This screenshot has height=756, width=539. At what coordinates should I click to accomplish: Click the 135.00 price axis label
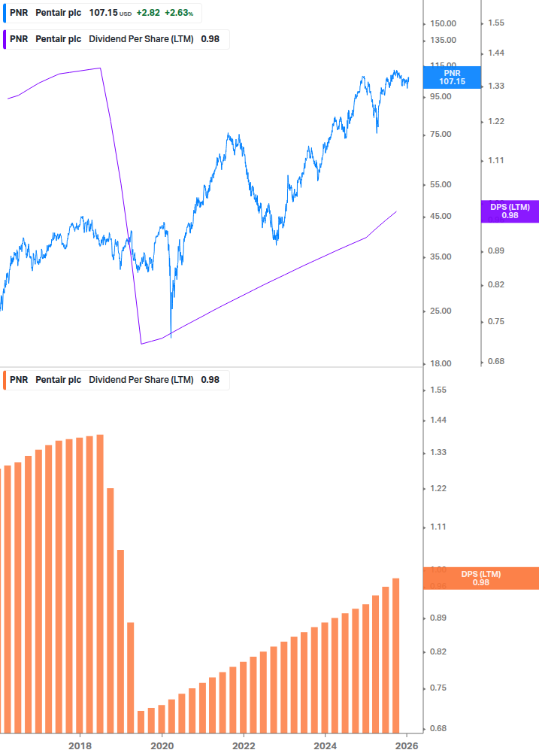tap(443, 40)
